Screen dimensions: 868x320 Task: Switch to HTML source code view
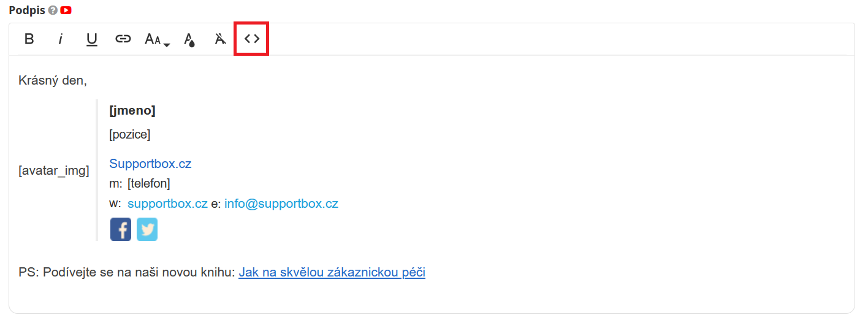pyautogui.click(x=251, y=39)
